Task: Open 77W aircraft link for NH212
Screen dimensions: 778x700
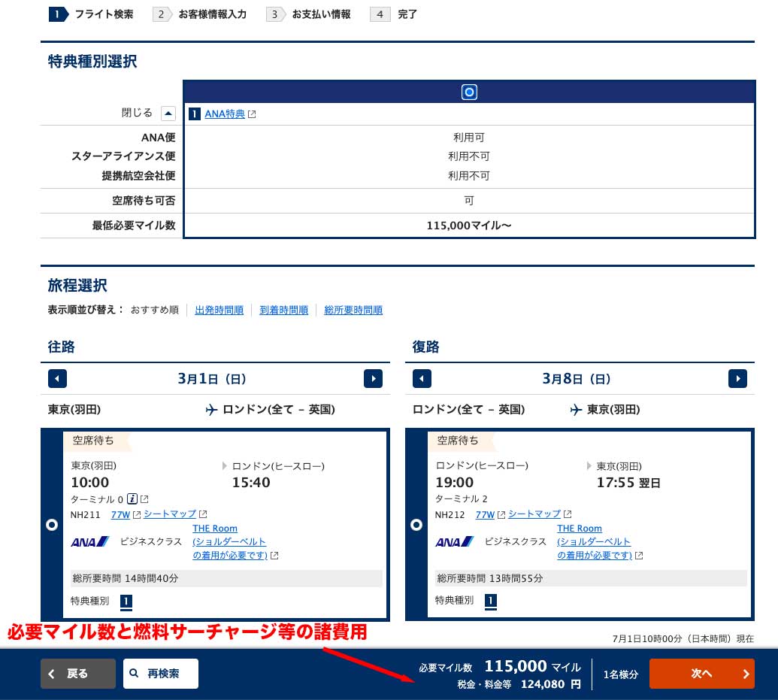Action: pyautogui.click(x=485, y=514)
